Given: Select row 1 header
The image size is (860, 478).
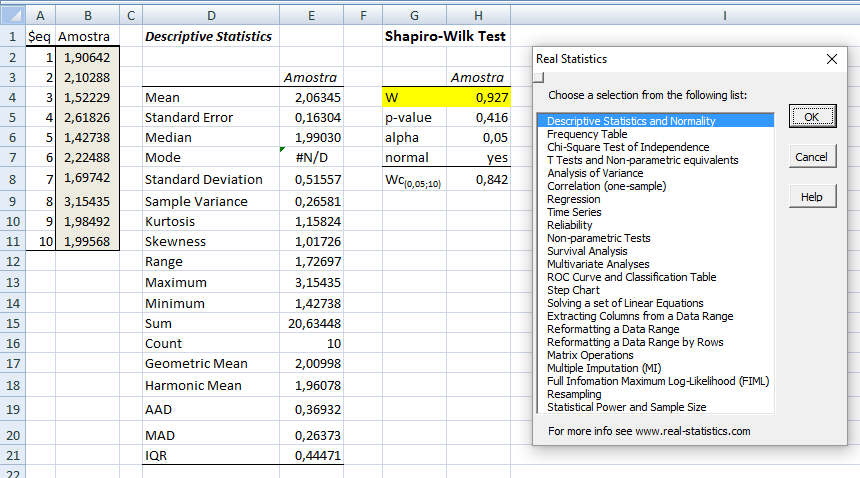Looking at the screenshot, I should (x=13, y=37).
